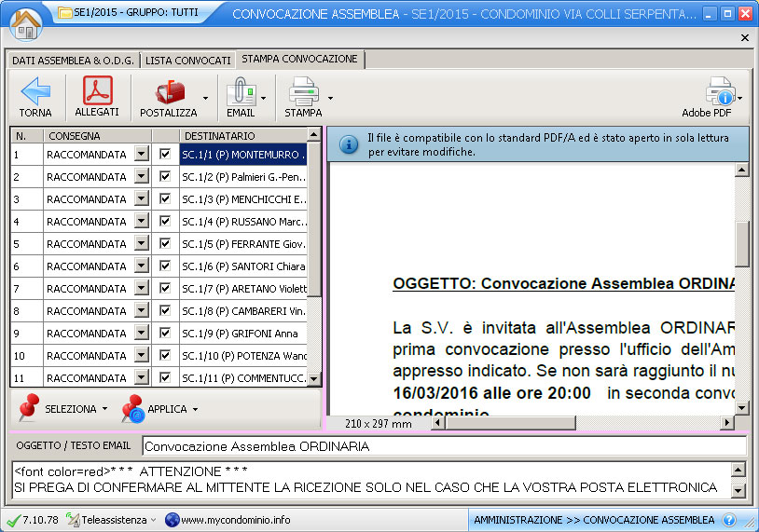This screenshot has height=532, width=759.
Task: Click the TORNA back arrow icon
Action: 35,91
